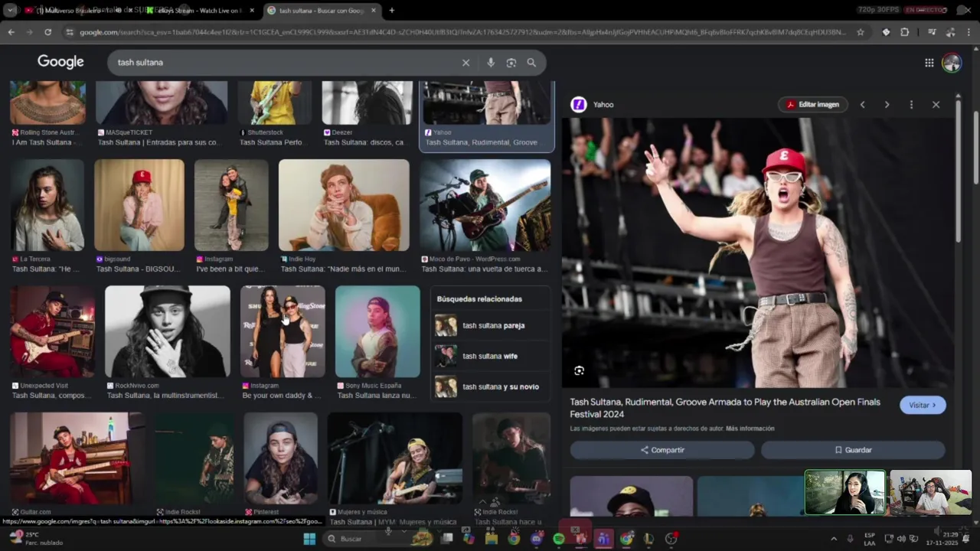The width and height of the screenshot is (980, 551).
Task: Show hidden system tray icons
Action: [834, 539]
